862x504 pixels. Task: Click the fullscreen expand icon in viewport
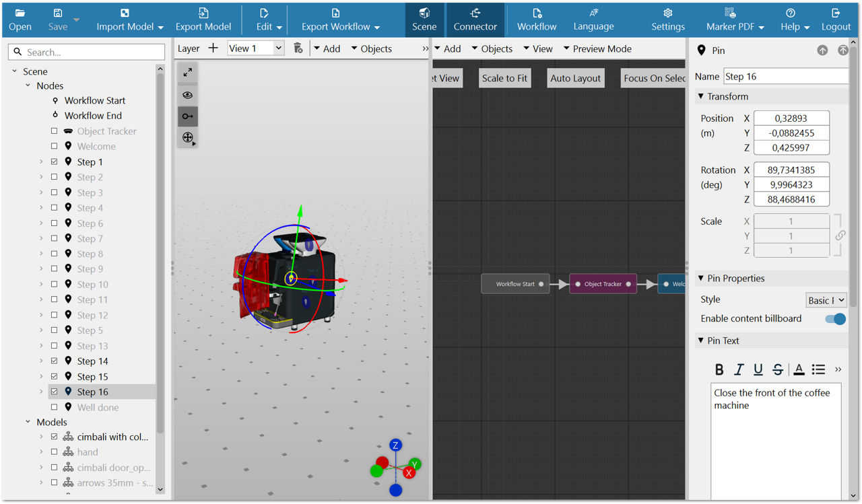pyautogui.click(x=188, y=73)
